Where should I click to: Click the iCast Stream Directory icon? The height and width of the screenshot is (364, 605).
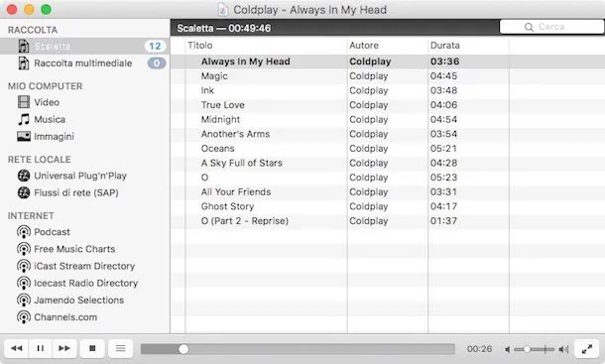(x=24, y=266)
